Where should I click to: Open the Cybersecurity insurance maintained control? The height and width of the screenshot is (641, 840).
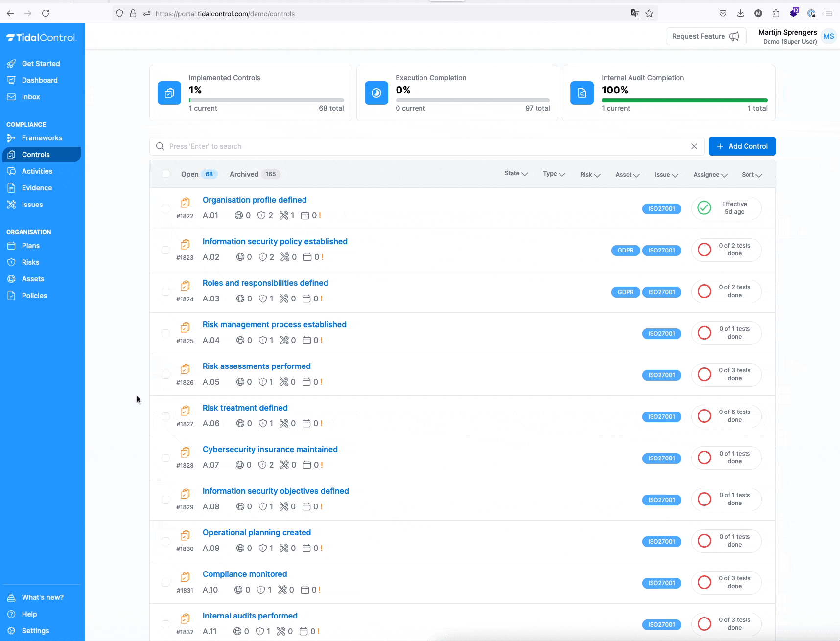[270, 449]
